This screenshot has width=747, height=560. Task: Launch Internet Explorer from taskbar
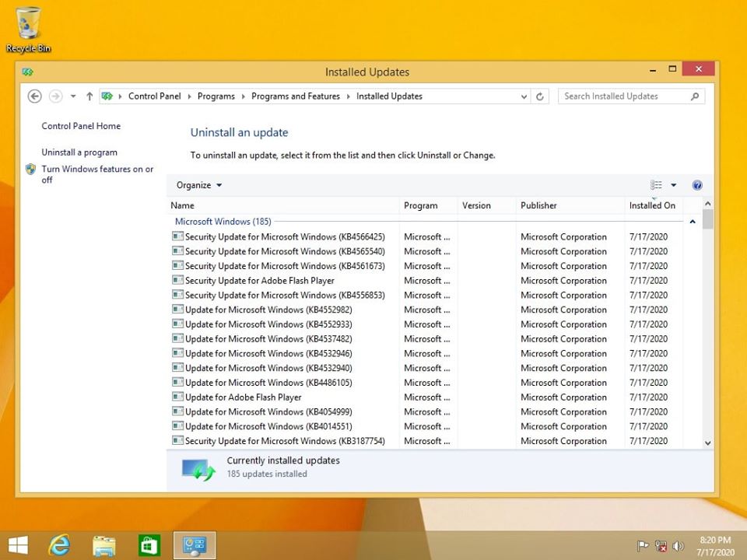59,545
